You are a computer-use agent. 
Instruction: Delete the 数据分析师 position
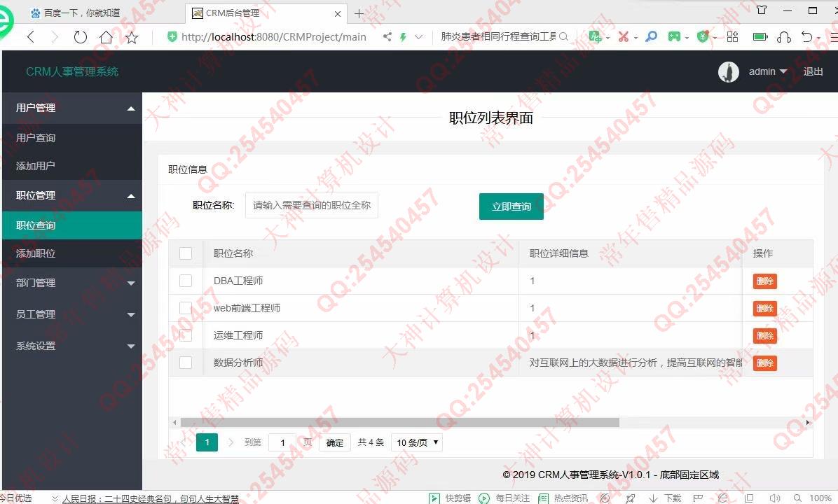pyautogui.click(x=765, y=363)
